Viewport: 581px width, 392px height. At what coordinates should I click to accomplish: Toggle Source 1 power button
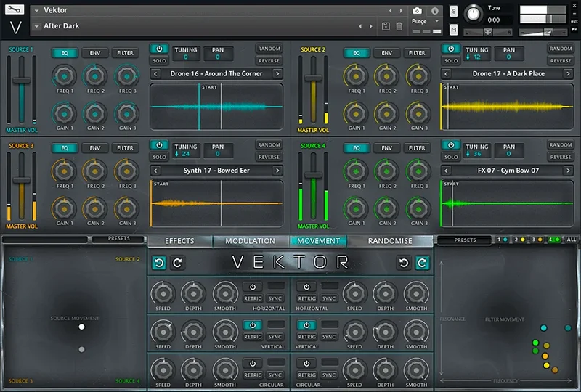coord(159,49)
